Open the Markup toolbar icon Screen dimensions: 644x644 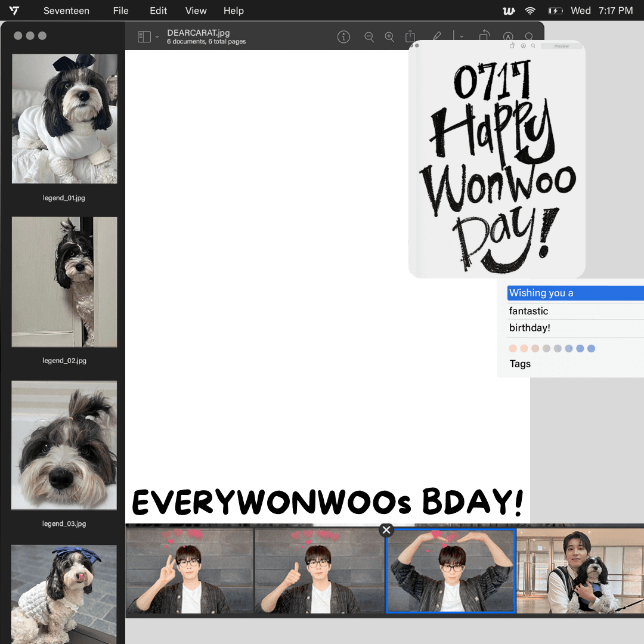pos(508,36)
